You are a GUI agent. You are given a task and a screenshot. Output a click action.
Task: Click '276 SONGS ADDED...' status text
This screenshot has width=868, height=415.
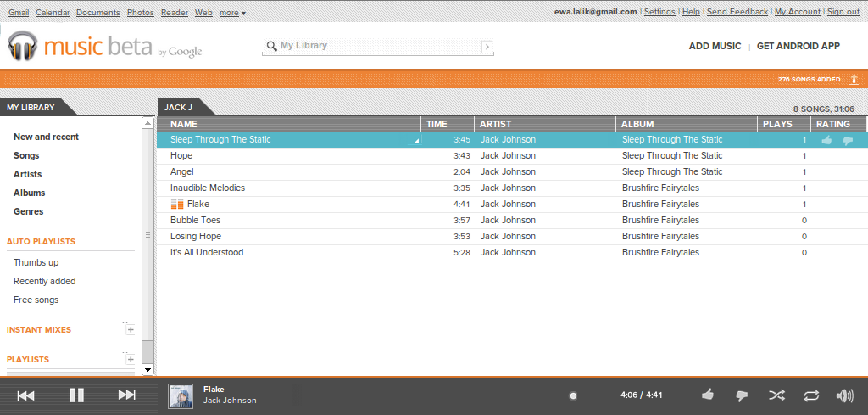[812, 79]
